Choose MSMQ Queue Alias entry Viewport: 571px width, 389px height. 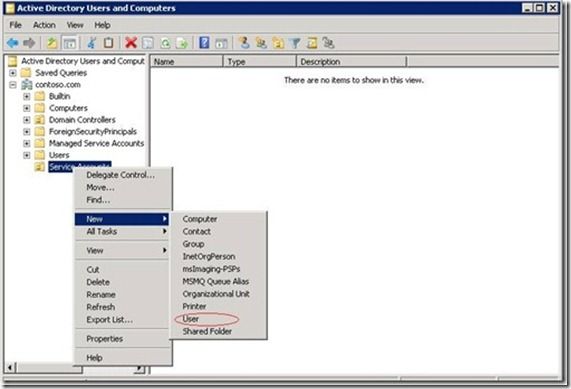point(218,282)
